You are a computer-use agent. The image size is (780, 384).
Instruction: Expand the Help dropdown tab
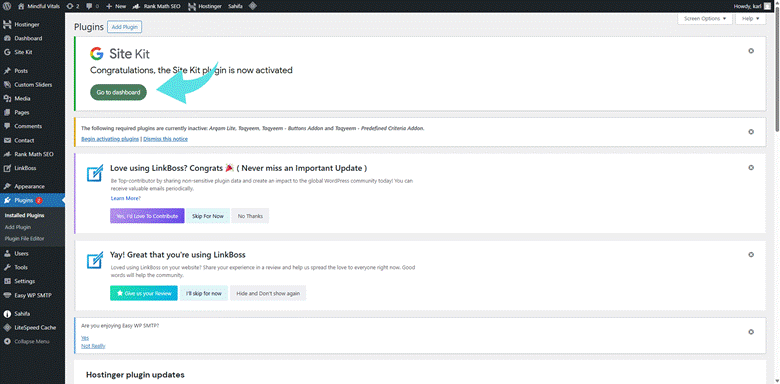coord(750,18)
